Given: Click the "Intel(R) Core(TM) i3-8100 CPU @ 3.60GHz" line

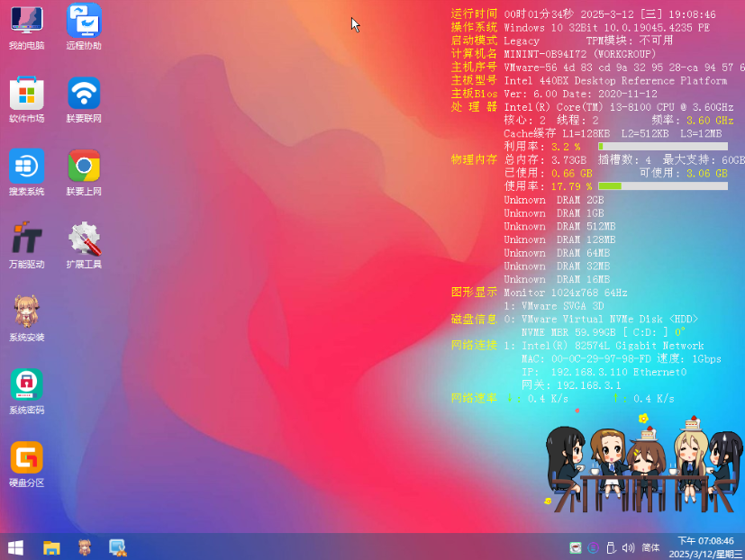Looking at the screenshot, I should (619, 107).
